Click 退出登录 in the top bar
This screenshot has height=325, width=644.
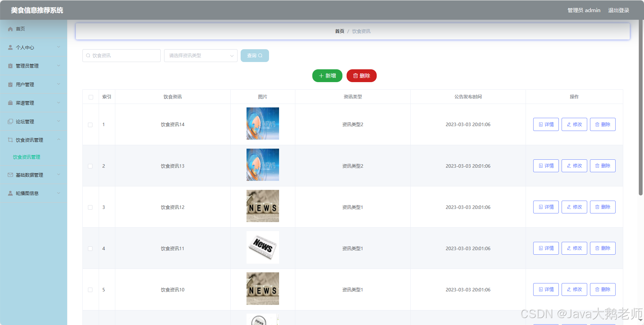pyautogui.click(x=618, y=10)
